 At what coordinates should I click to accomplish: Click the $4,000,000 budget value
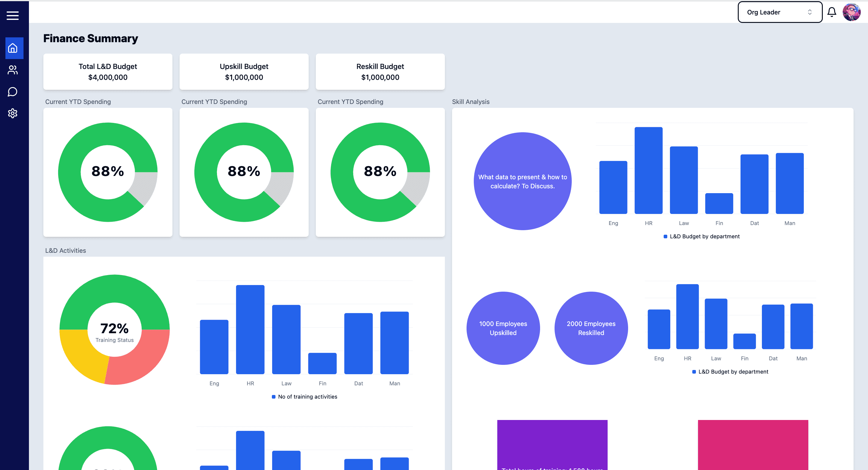tap(108, 77)
